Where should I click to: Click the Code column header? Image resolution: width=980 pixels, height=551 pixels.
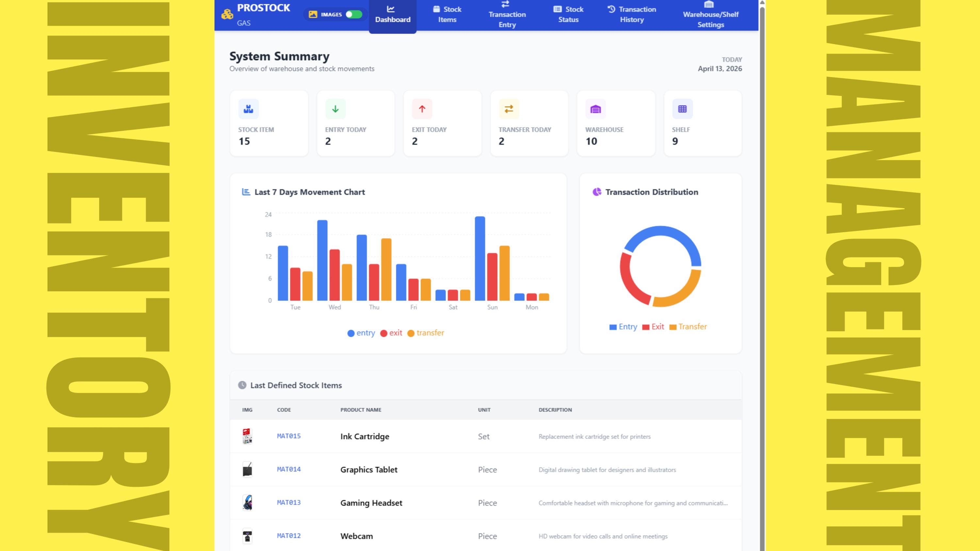[x=284, y=410]
